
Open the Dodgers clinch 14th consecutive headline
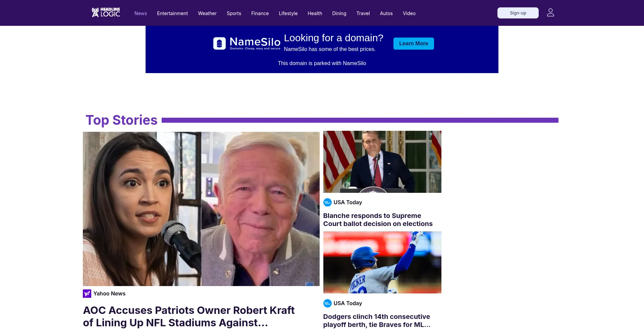pos(377,321)
